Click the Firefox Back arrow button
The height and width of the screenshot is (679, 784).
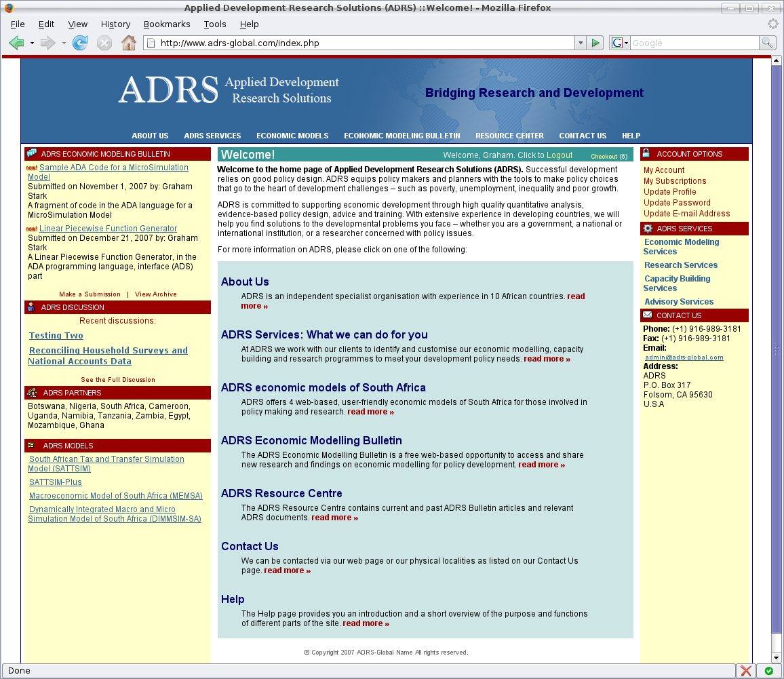(16, 43)
